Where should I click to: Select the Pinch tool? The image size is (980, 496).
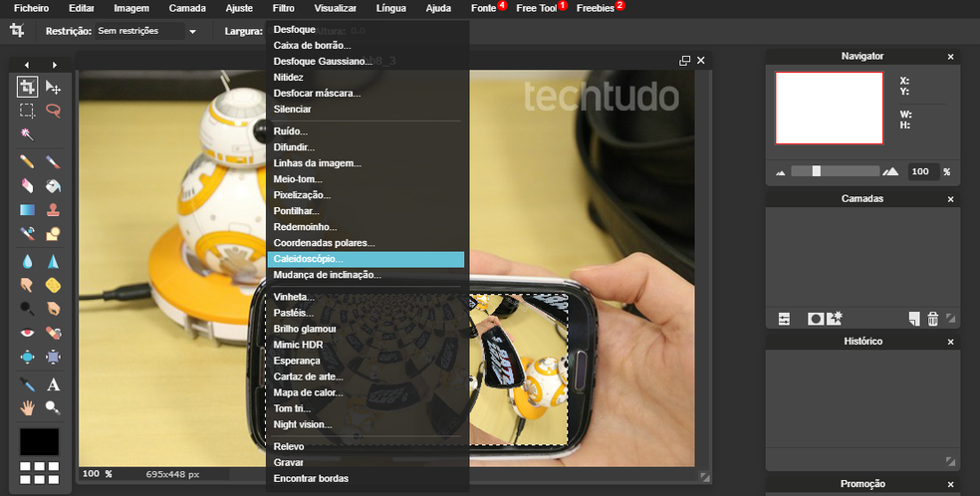tap(53, 357)
